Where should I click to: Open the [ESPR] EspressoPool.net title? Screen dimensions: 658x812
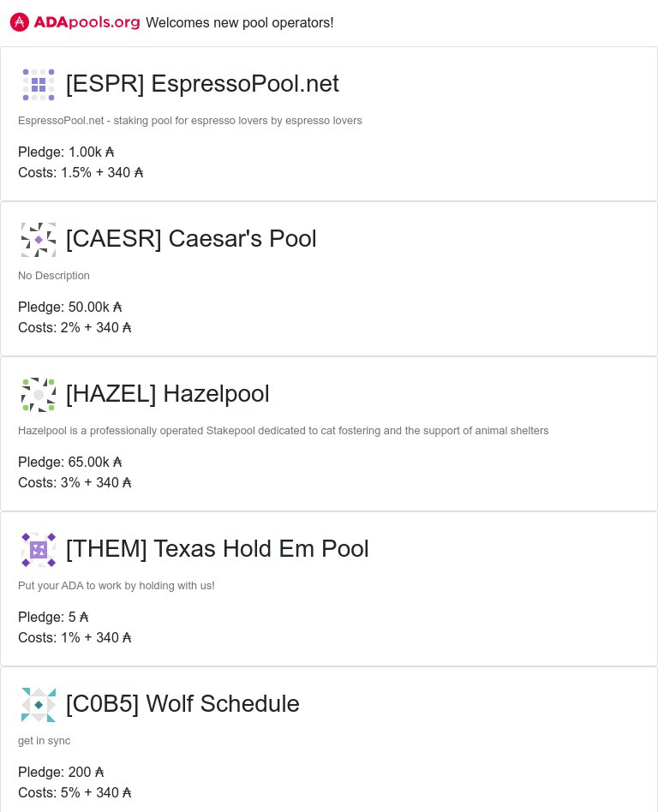202,84
